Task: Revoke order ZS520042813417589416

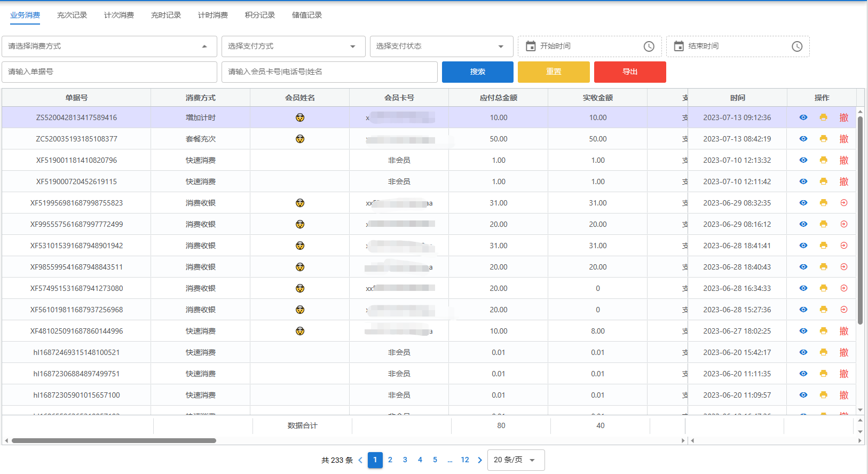Action: tap(844, 117)
